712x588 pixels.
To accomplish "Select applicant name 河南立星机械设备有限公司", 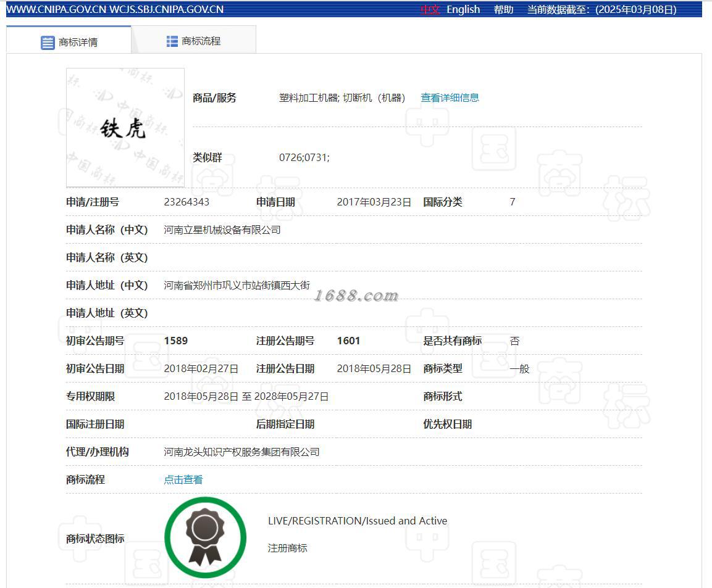I will click(x=222, y=230).
